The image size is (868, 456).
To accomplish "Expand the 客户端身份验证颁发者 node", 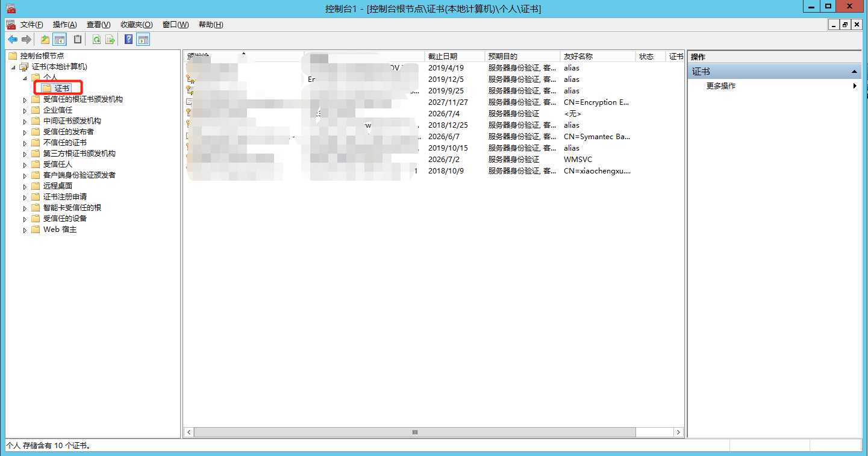I will 25,175.
